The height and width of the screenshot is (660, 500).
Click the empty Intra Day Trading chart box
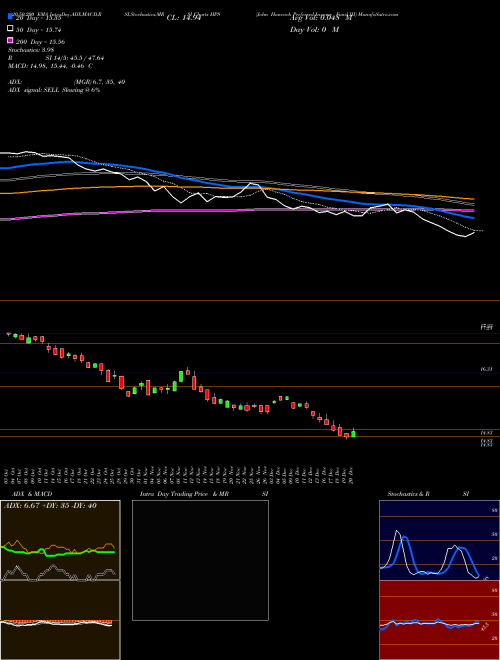(x=200, y=560)
